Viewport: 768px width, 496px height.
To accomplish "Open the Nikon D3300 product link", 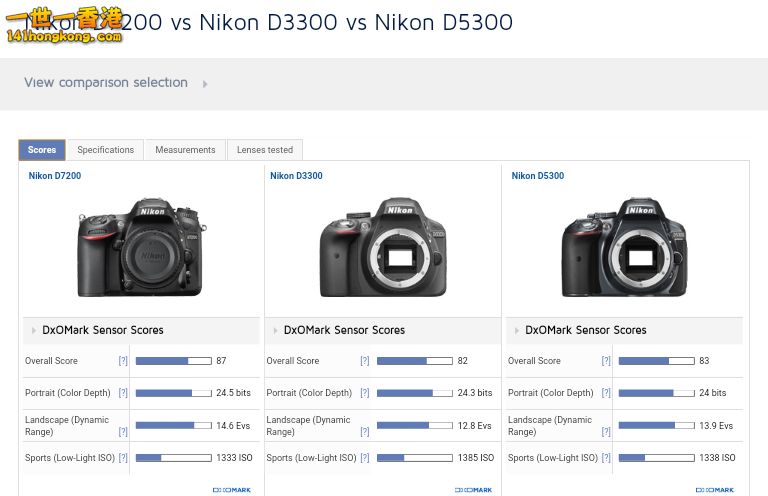I will (296, 176).
